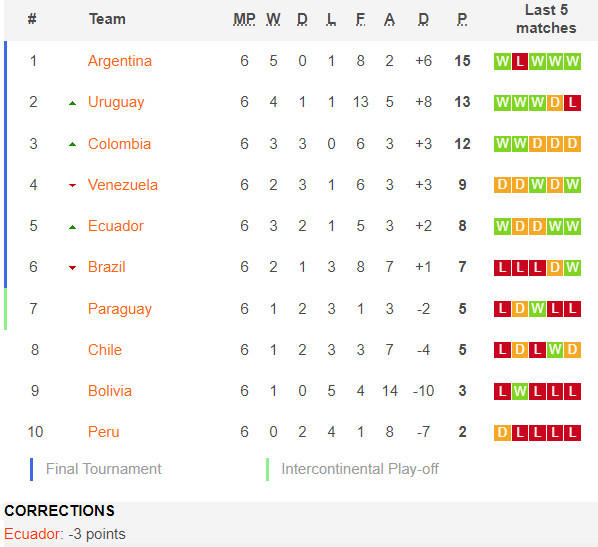
Task: Click Bolivia's green W result badge
Action: pos(520,391)
